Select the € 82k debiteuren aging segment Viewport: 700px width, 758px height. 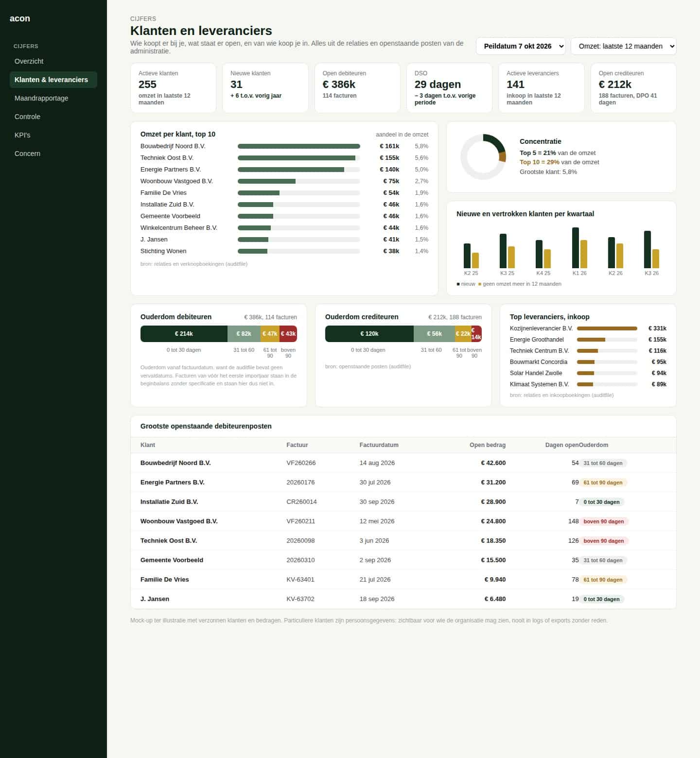[244, 334]
